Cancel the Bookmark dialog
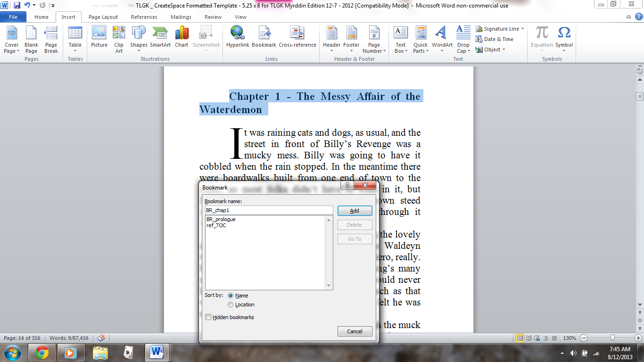The image size is (644, 362). pos(355,331)
